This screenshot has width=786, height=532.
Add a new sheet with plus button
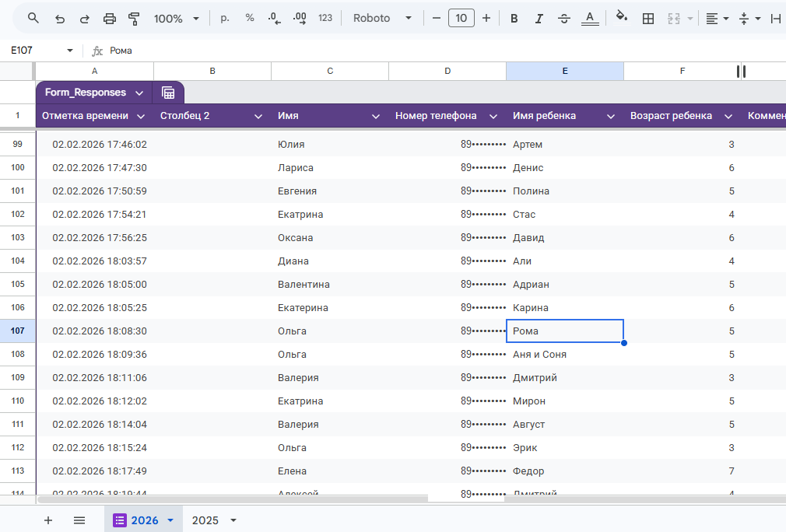click(48, 520)
